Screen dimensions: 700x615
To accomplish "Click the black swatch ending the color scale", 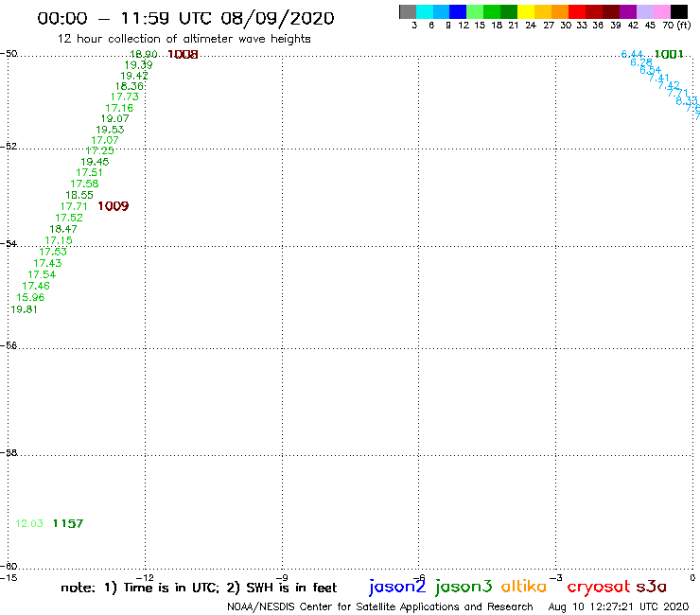I will (x=678, y=11).
